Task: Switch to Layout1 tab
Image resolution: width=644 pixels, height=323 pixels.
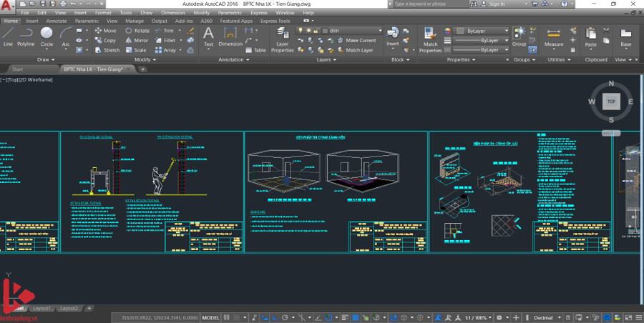Action: pos(42,308)
